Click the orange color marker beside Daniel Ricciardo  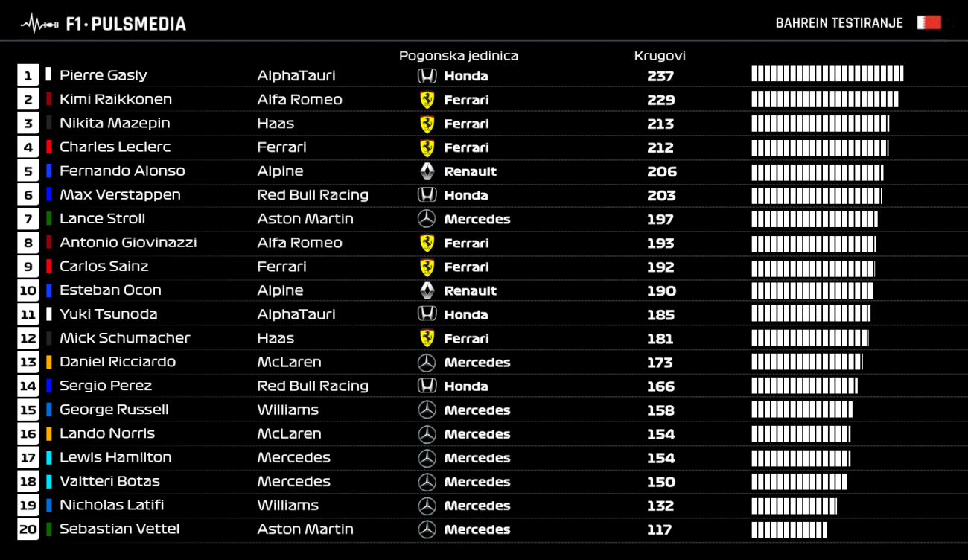pyautogui.click(x=49, y=362)
